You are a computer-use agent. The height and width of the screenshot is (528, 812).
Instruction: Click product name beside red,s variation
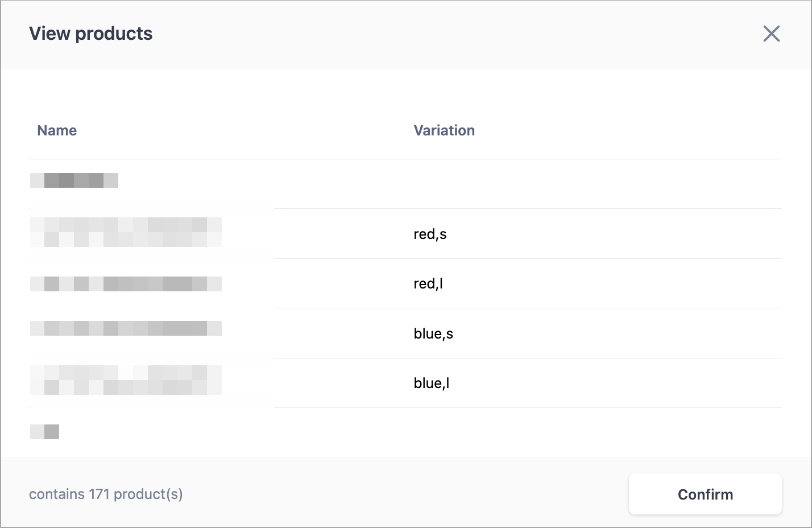point(126,232)
